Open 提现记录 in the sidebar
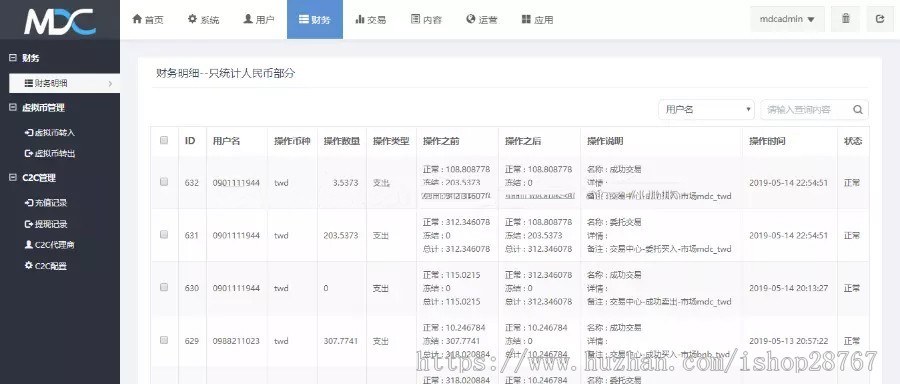Viewport: 900px width, 384px height. point(46,224)
